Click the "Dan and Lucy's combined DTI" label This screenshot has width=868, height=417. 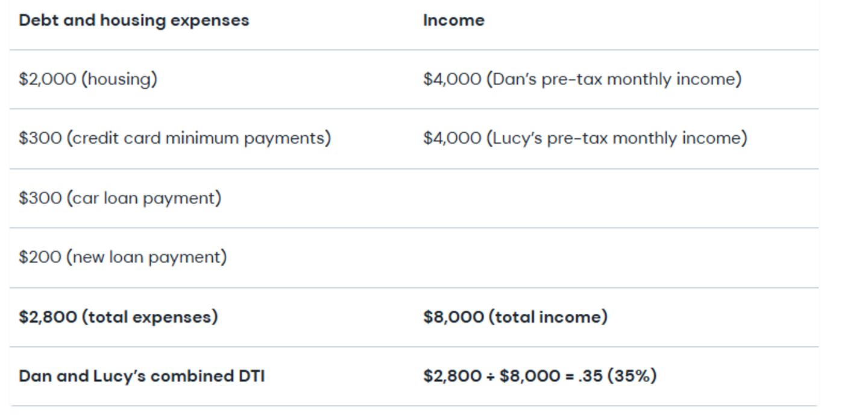pyautogui.click(x=142, y=376)
